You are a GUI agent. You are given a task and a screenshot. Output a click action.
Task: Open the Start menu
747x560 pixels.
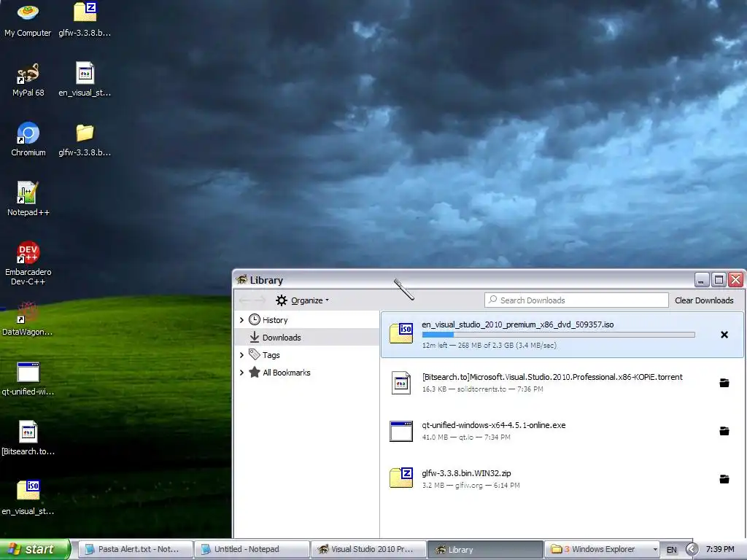click(35, 550)
